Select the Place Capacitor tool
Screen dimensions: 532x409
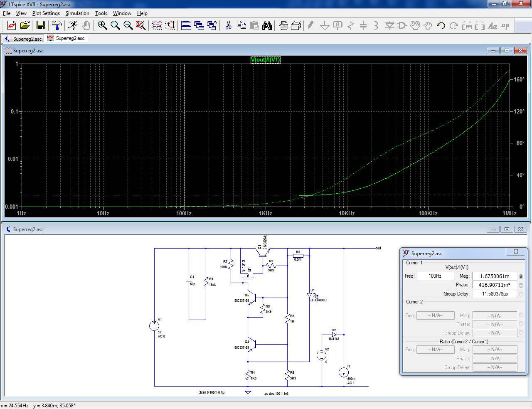click(363, 26)
